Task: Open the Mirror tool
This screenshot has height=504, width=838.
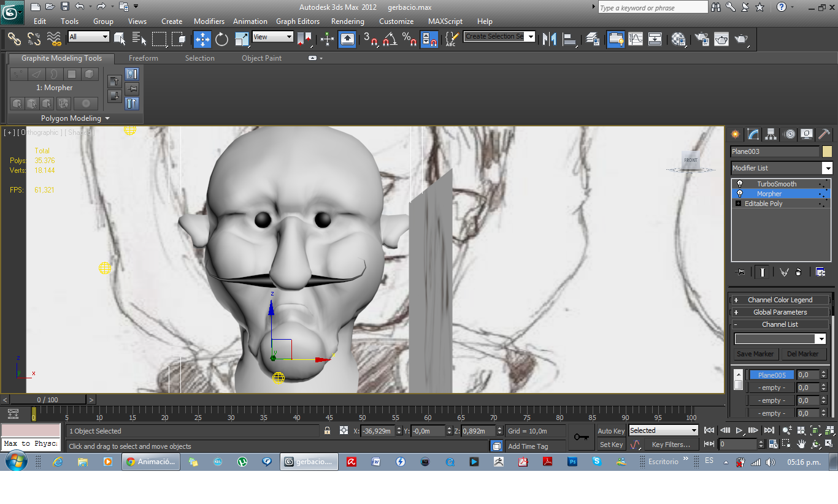Action: (549, 39)
